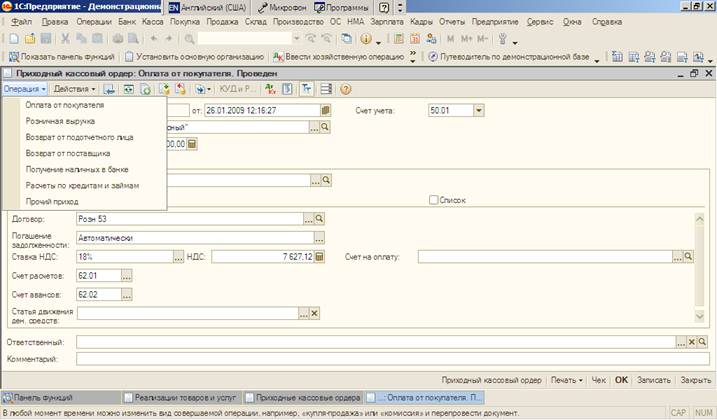Expand the Счет учета dropdown arrow
This screenshot has height=420, width=717.
tap(478, 110)
